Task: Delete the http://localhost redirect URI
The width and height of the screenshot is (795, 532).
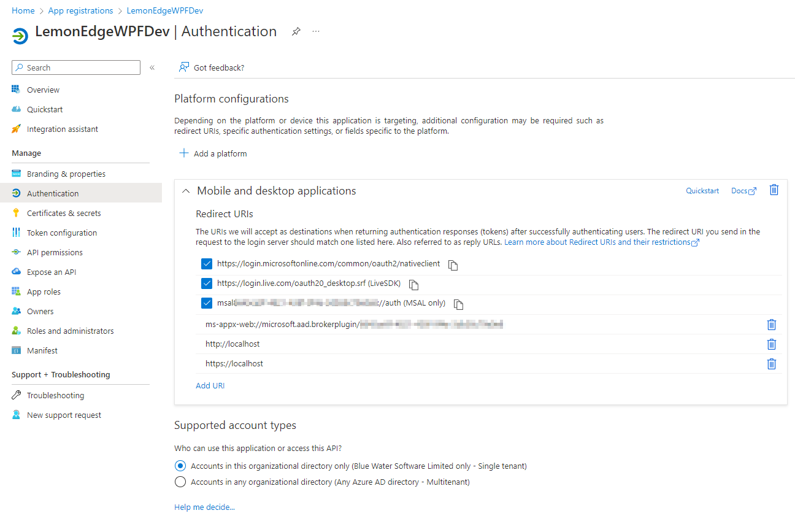Action: (772, 344)
